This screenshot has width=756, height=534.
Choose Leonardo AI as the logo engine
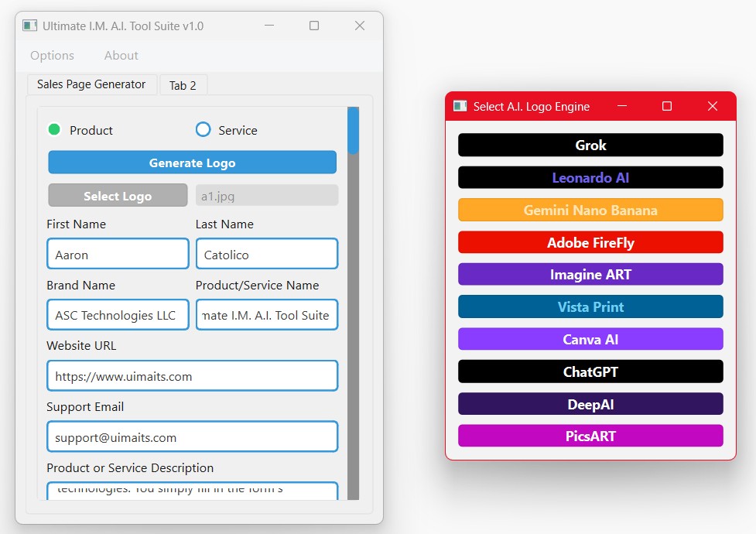[x=590, y=177]
